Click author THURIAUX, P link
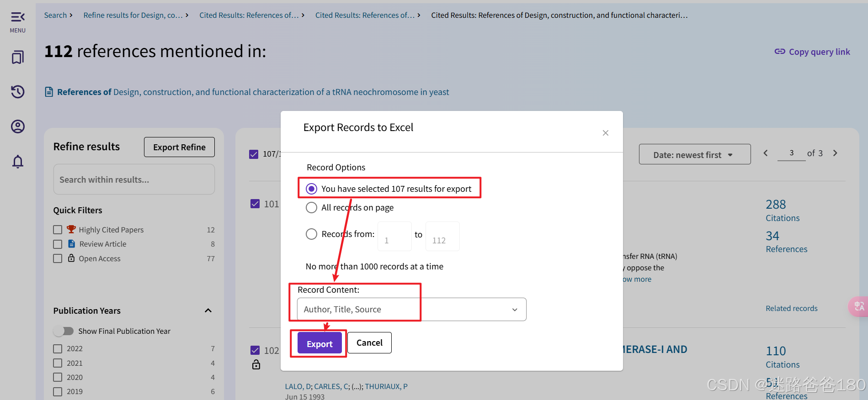Viewport: 868px width, 400px height. coord(386,386)
